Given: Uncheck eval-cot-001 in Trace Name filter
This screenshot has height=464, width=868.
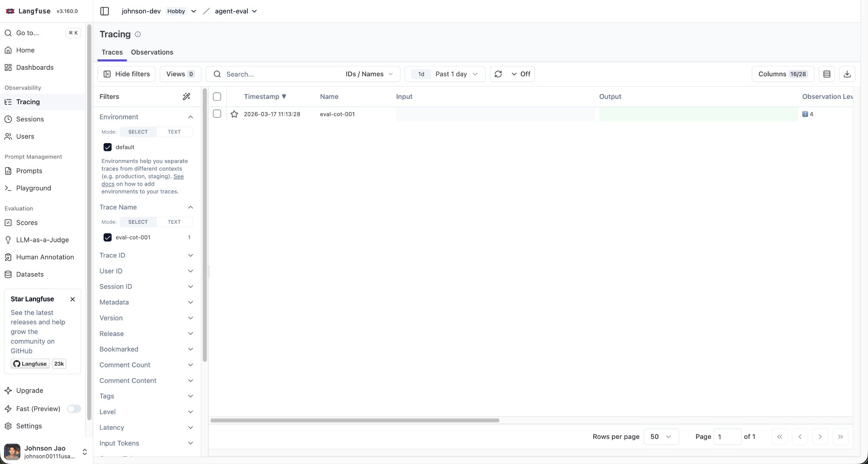Looking at the screenshot, I should tap(108, 237).
